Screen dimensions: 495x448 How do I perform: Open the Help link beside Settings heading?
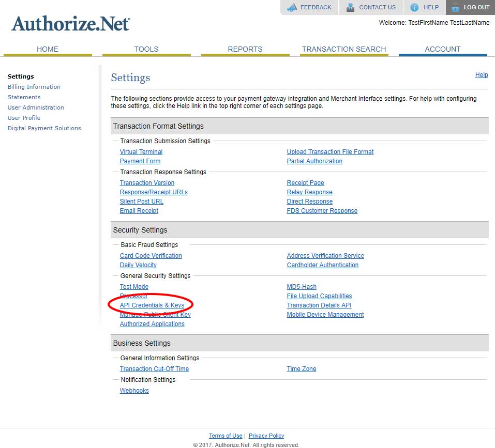482,75
